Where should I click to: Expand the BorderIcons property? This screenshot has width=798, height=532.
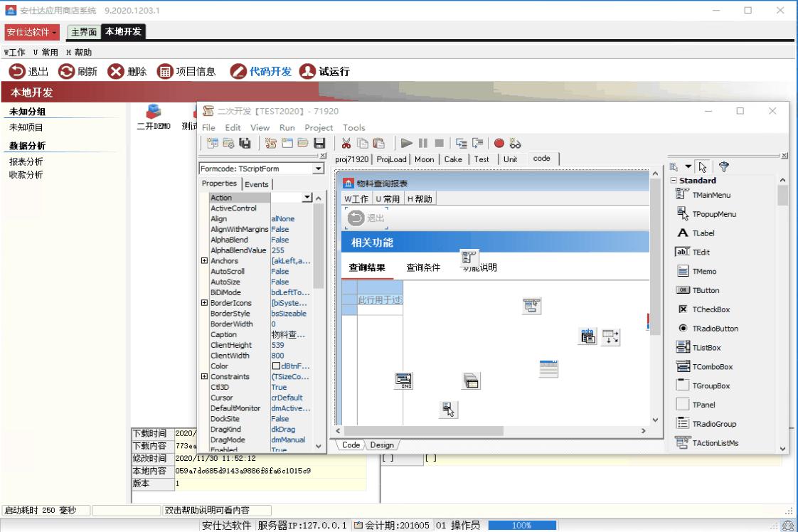(204, 302)
